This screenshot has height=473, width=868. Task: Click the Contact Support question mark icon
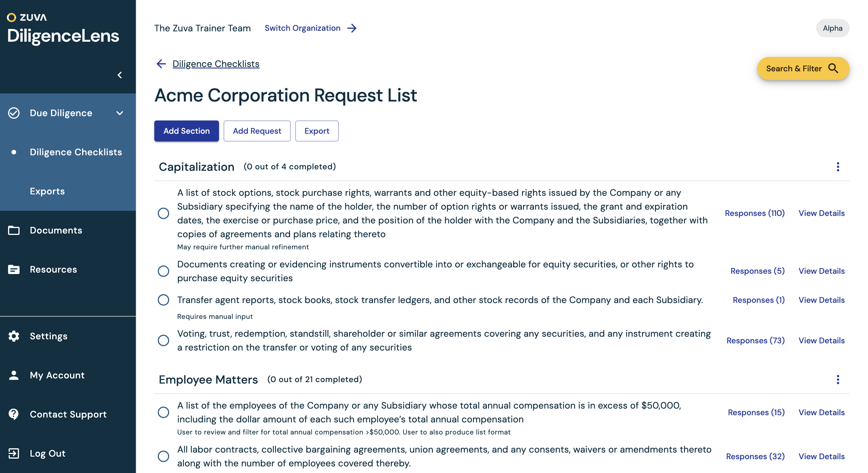14,414
